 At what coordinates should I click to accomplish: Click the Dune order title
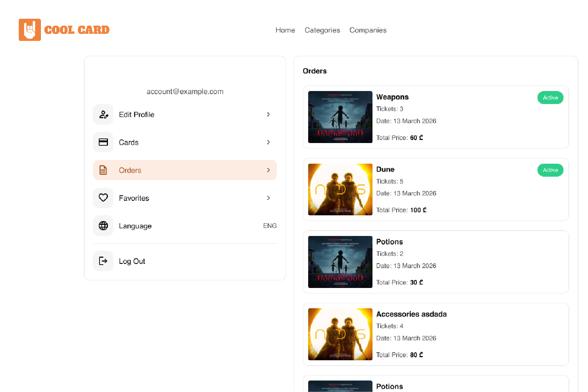coord(385,169)
